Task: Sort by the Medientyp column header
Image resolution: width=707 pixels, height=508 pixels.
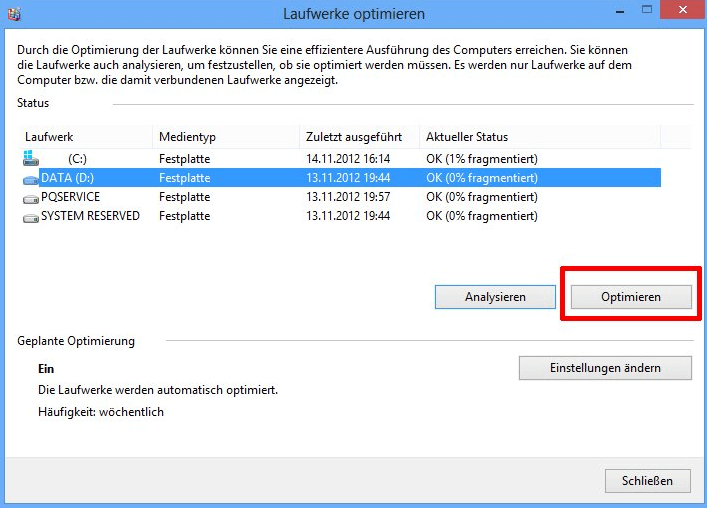Action: point(187,137)
